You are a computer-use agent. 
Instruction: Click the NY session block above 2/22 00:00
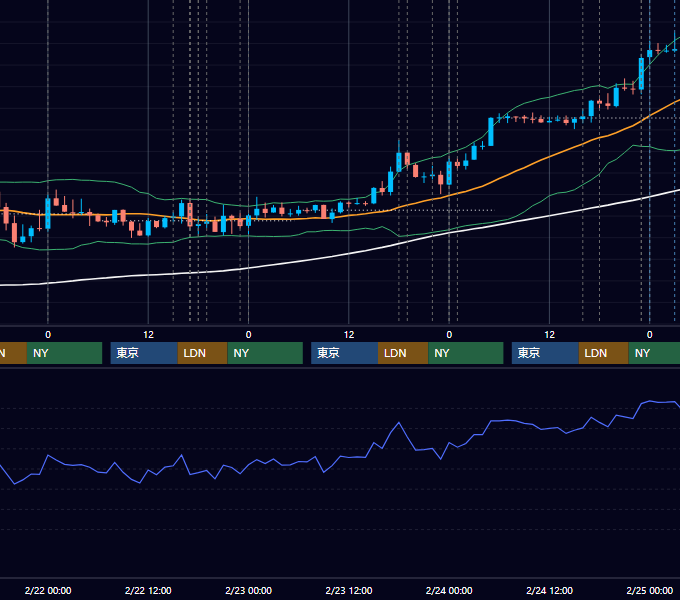click(65, 353)
